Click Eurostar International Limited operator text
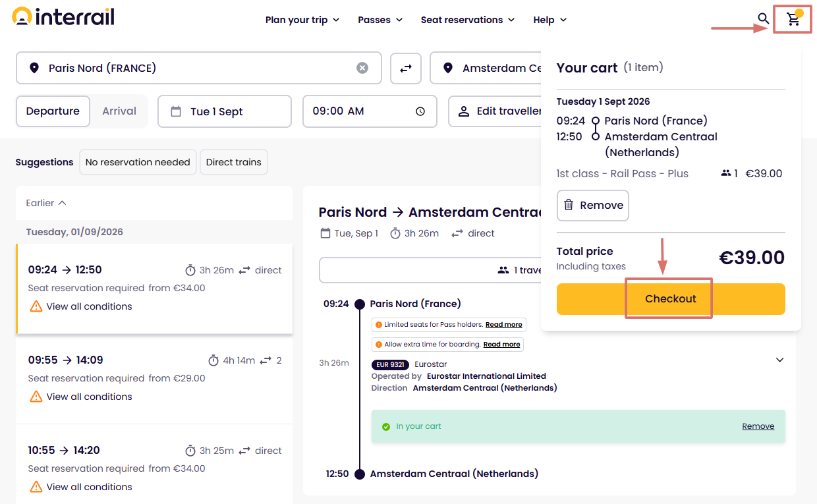The height and width of the screenshot is (504, 817). click(486, 376)
